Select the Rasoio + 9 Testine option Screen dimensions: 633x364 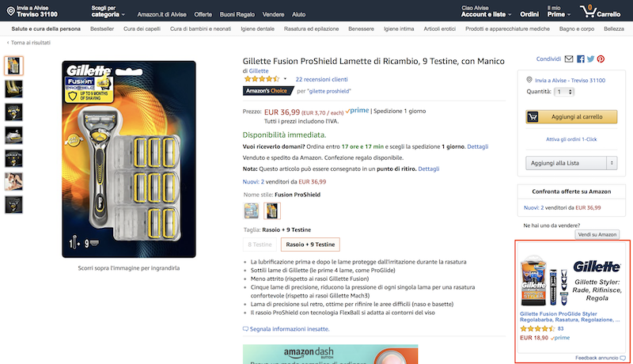[x=310, y=245]
